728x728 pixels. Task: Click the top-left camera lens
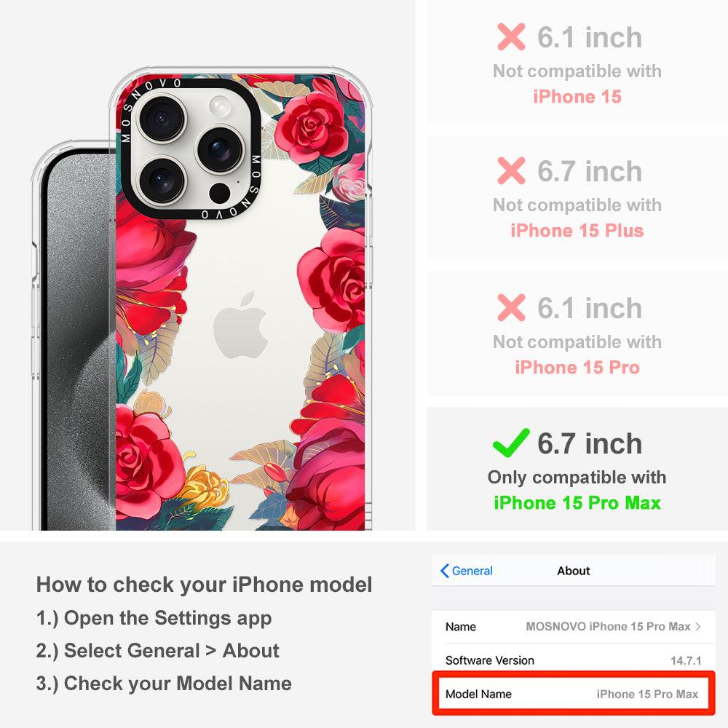pyautogui.click(x=162, y=119)
